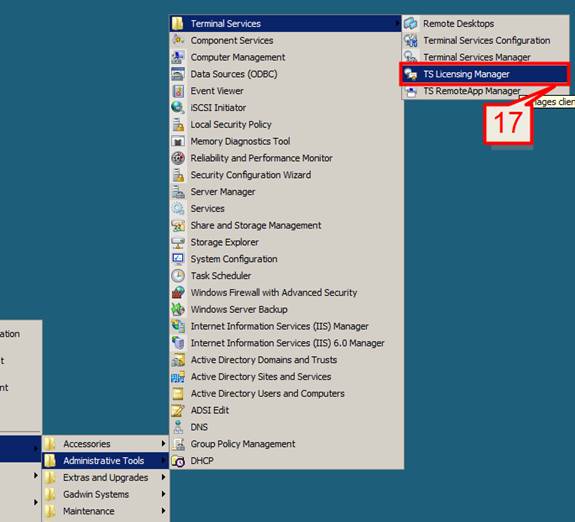Click the ADSI Edit icon
Viewport: 575px width, 522px height.
pos(178,410)
